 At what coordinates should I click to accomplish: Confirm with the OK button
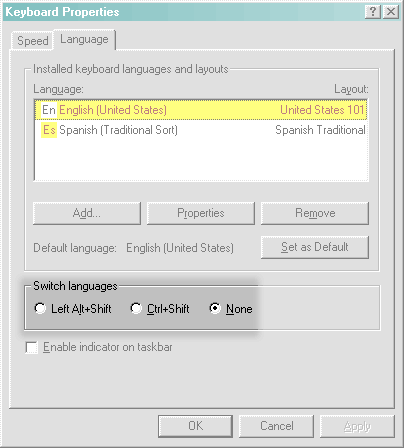tap(195, 426)
